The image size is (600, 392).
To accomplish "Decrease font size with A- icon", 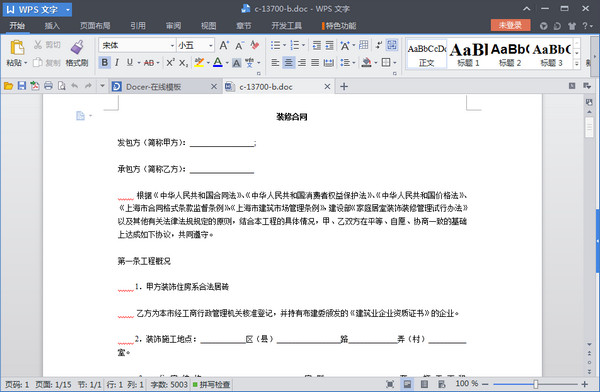I will coord(240,46).
